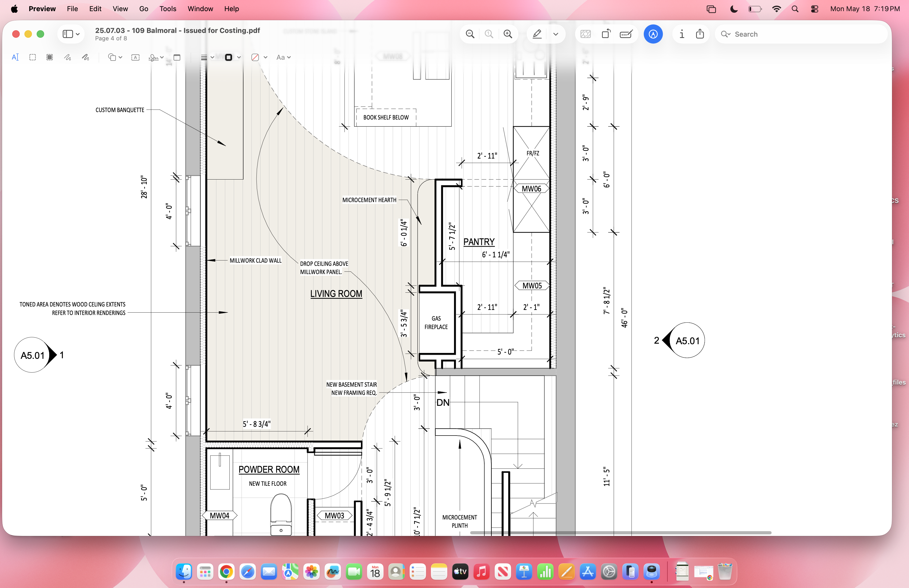909x588 pixels.
Task: Open Keynote from the Dock
Action: coord(524,572)
